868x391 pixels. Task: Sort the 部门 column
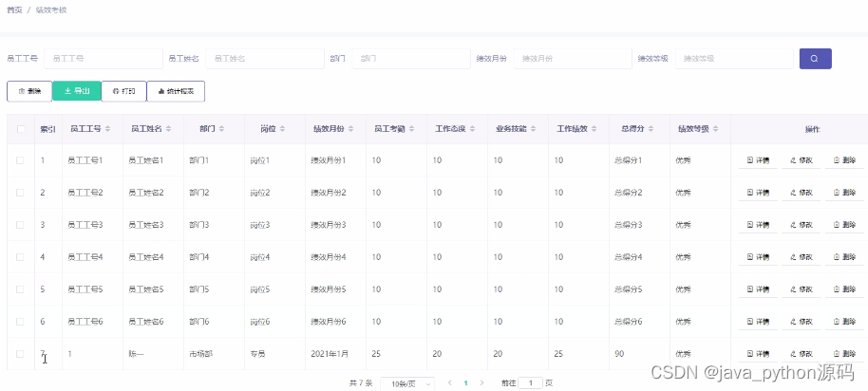[221, 129]
